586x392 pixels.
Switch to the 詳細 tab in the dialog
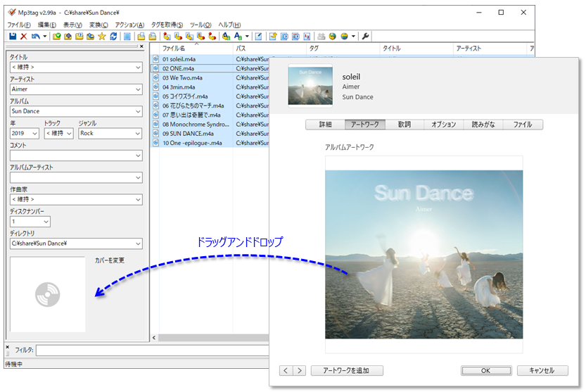coord(325,125)
